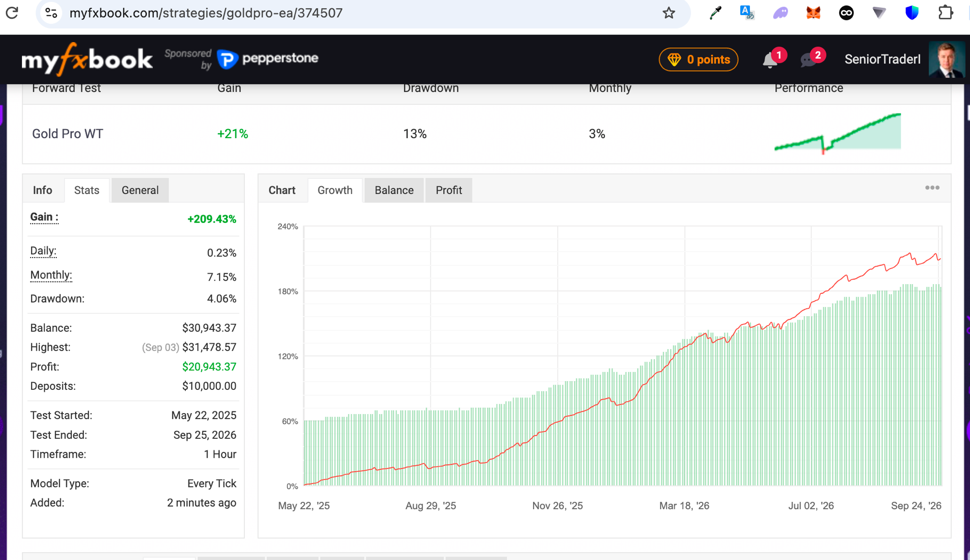Open the black infinity-loop extension icon

pos(846,13)
